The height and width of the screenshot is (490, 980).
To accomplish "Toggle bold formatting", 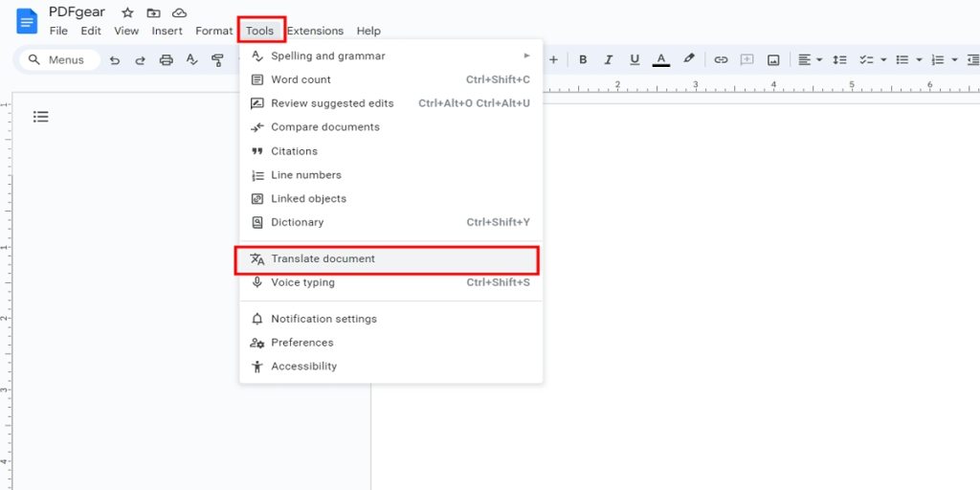I will [x=583, y=60].
